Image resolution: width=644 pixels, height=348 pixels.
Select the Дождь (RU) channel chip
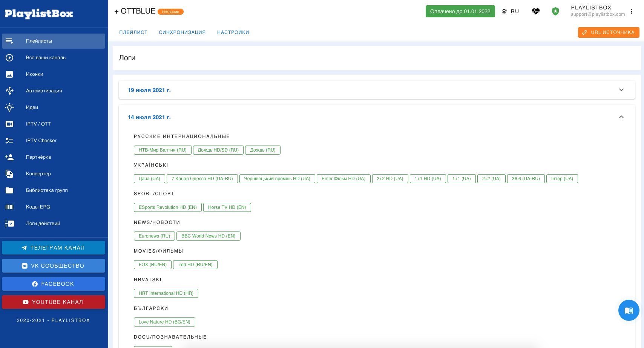[263, 150]
